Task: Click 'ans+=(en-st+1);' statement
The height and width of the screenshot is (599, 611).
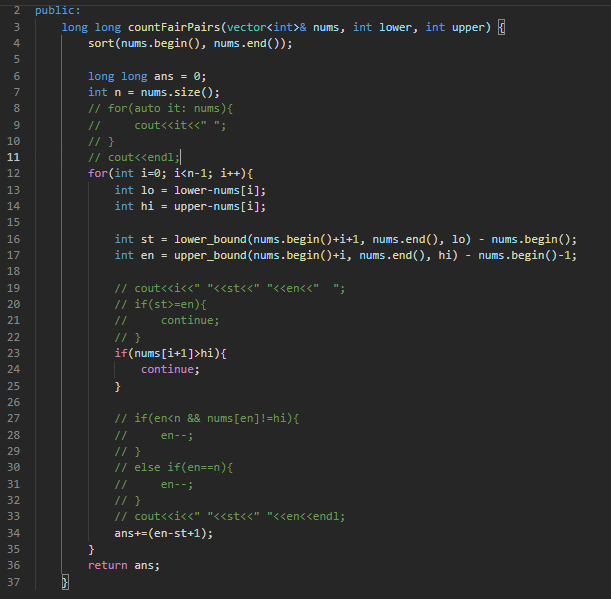Action: pos(164,534)
